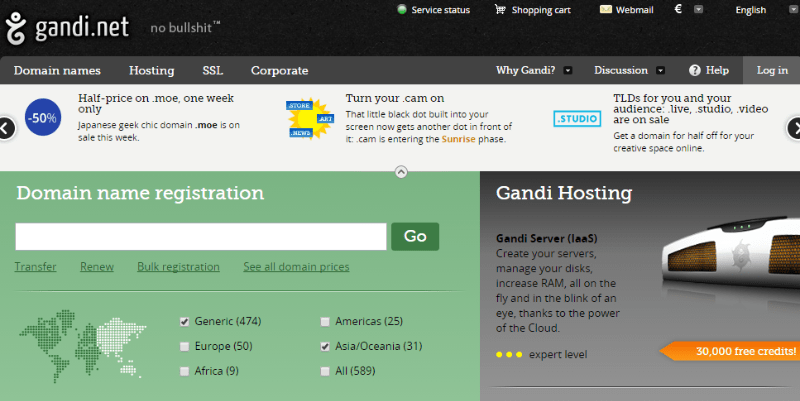Screen dimensions: 800x401
Task: Click the Gandi.net logo
Action: [x=67, y=28]
